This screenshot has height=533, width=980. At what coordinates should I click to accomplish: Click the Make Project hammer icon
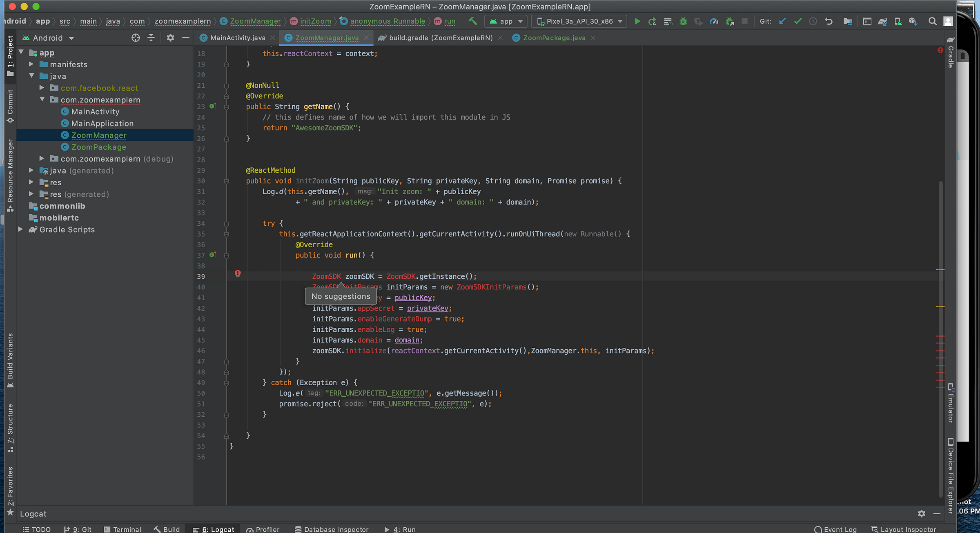click(x=473, y=21)
